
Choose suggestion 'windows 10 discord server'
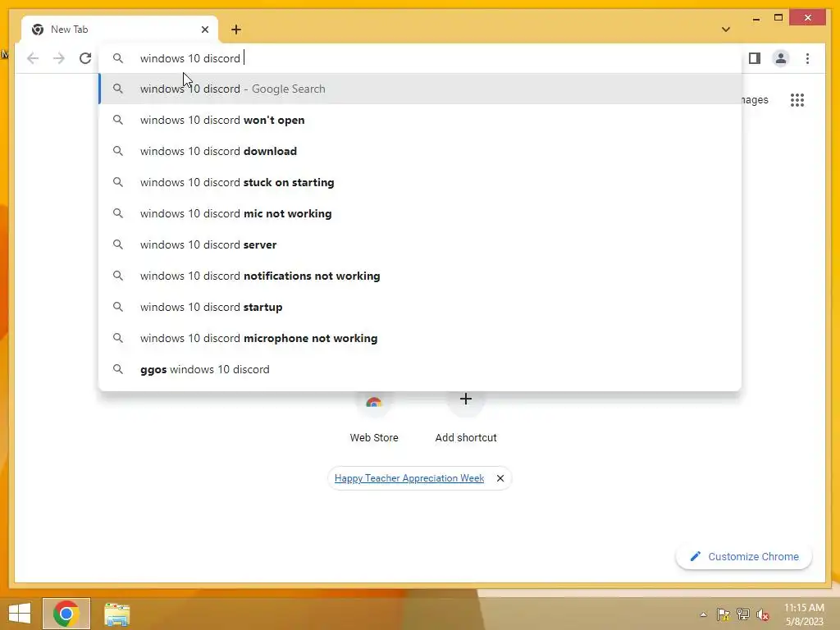pos(421,244)
